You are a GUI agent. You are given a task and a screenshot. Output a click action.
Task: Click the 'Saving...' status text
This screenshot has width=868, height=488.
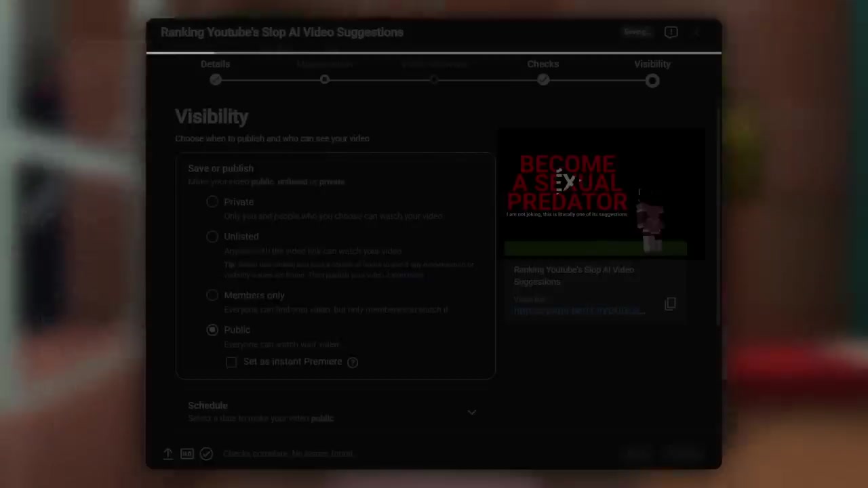(x=637, y=32)
